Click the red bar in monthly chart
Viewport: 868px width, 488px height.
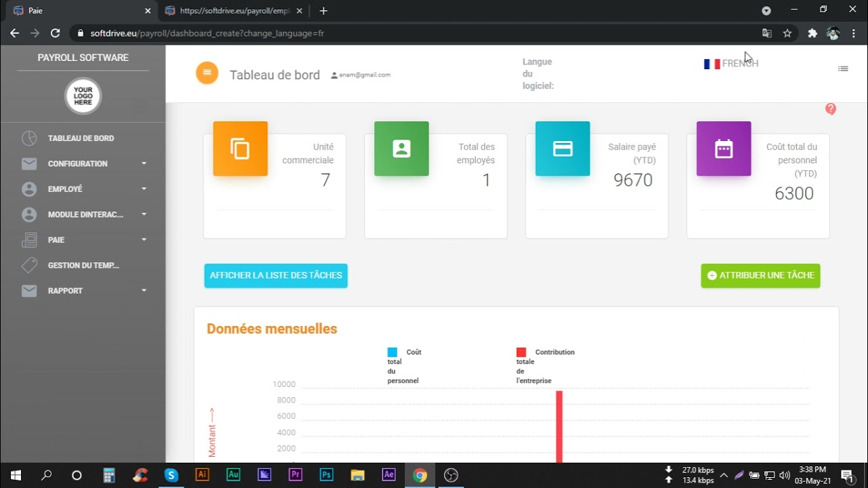coord(559,426)
